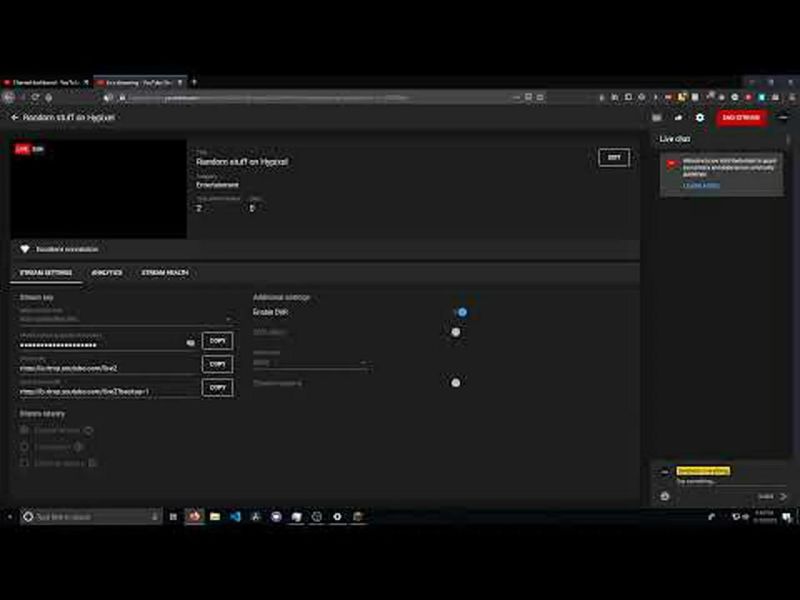Click help icon beside third latency option

92,463
